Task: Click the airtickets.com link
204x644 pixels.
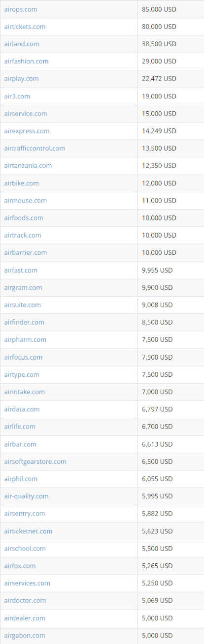Action: (x=25, y=27)
